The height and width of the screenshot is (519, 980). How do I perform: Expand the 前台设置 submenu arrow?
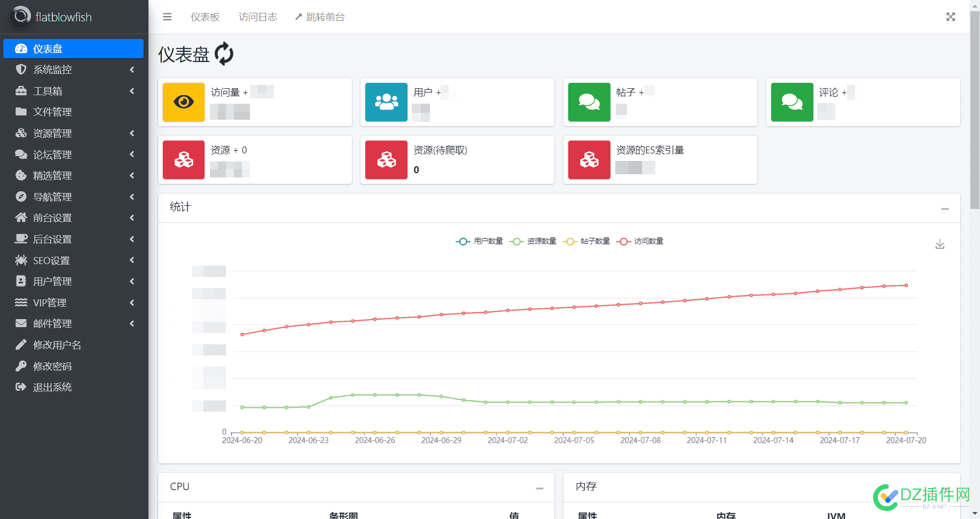point(132,218)
